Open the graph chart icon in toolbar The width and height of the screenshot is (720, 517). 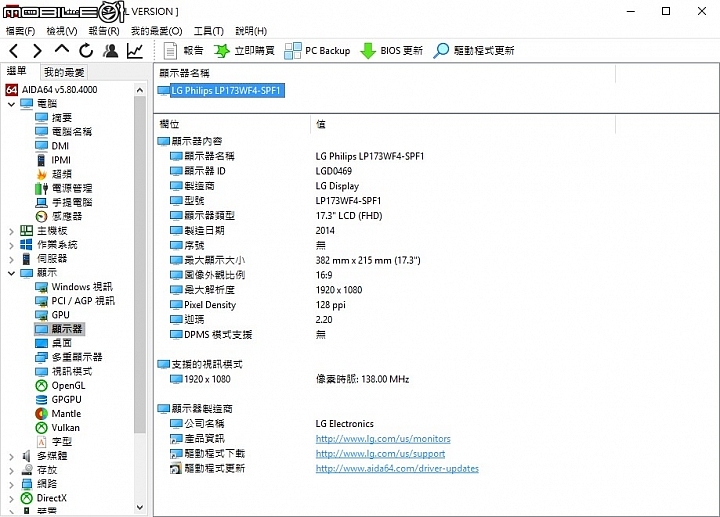(x=135, y=51)
